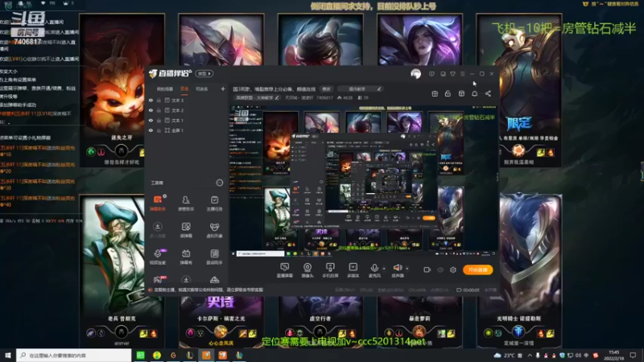Open the speaker dropdown arrow

[407, 269]
